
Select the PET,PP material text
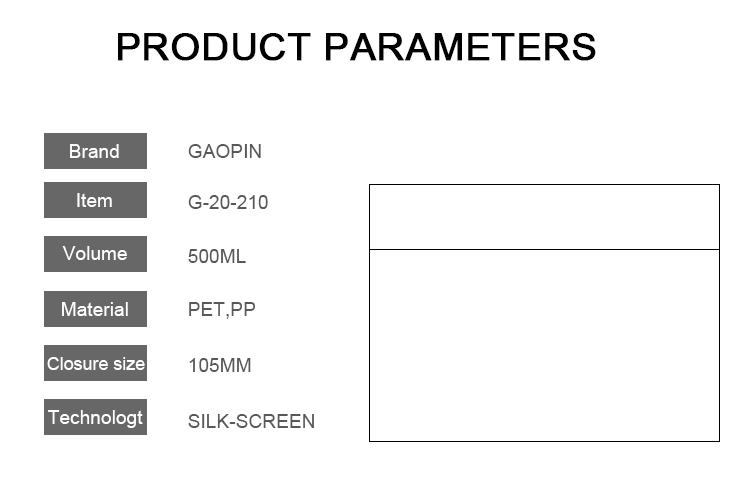[x=221, y=310]
